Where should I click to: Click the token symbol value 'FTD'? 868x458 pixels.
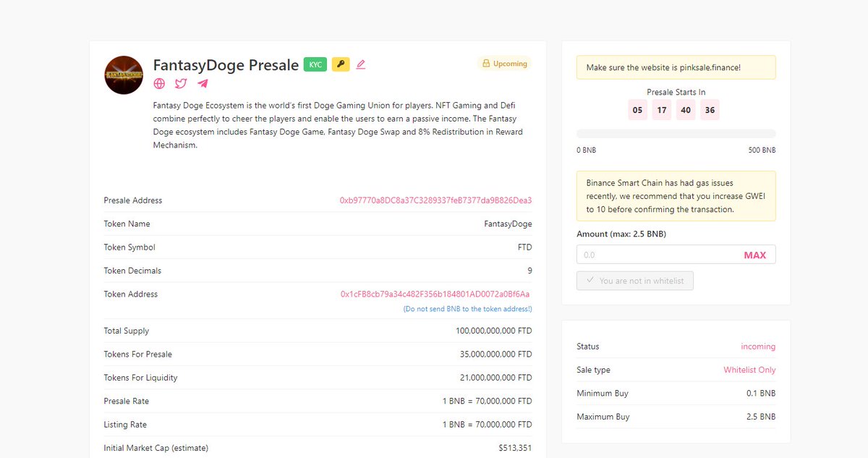524,247
